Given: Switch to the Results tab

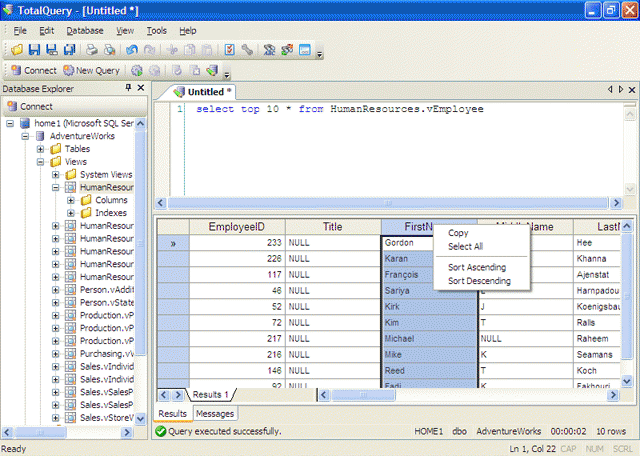Looking at the screenshot, I should coord(172,414).
